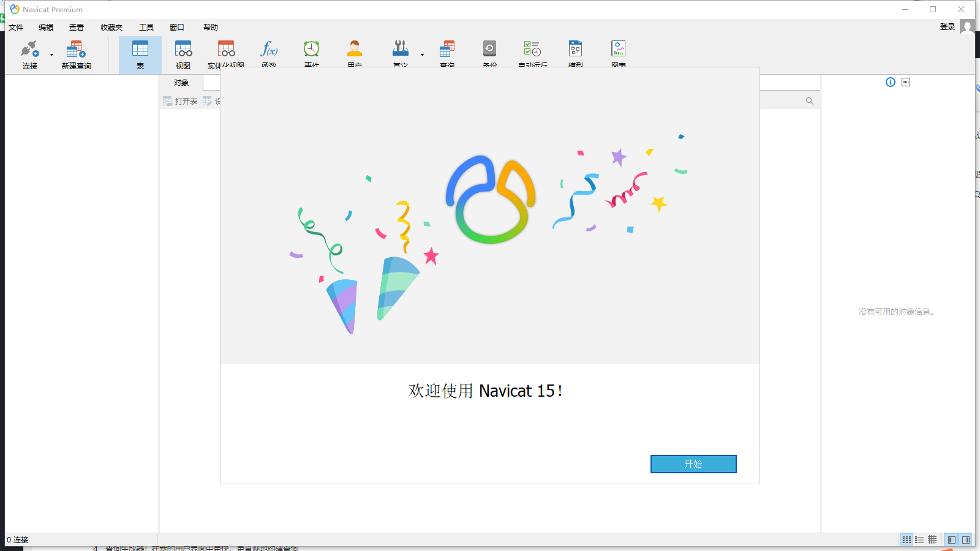The width and height of the screenshot is (980, 551).
Task: Expand the 连接 dropdown arrow
Action: coord(51,54)
